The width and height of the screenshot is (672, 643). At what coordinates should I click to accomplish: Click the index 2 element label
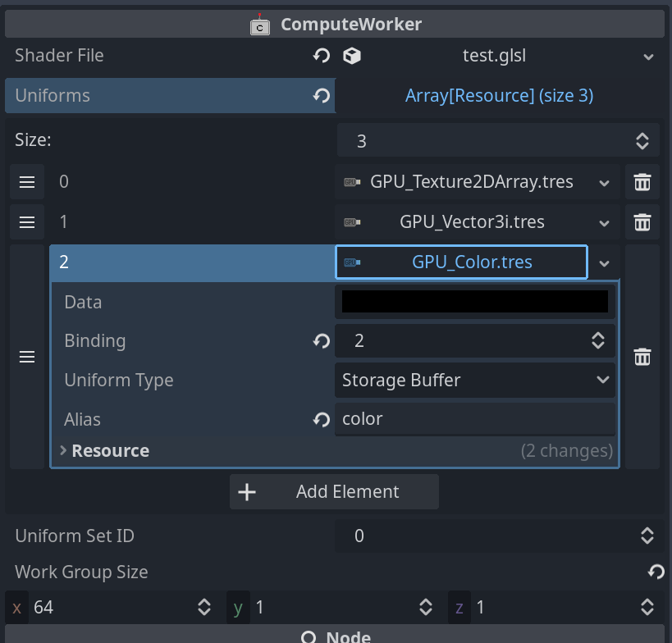pos(63,262)
